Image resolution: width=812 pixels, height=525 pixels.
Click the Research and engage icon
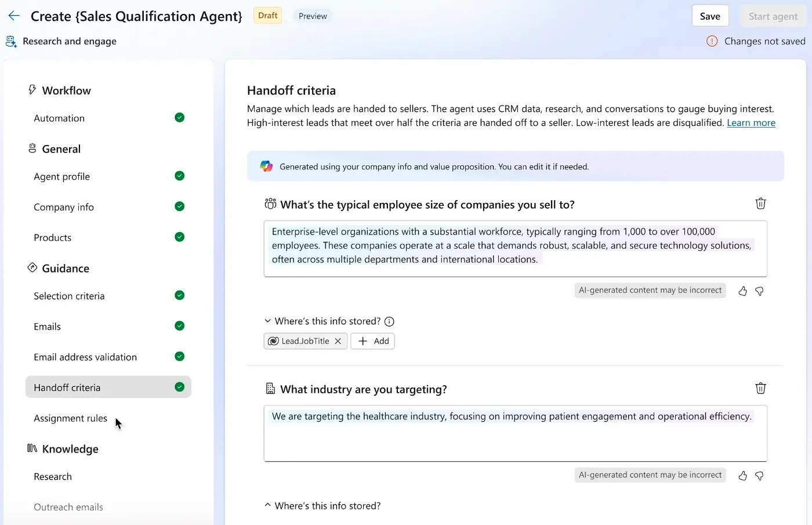coord(11,41)
